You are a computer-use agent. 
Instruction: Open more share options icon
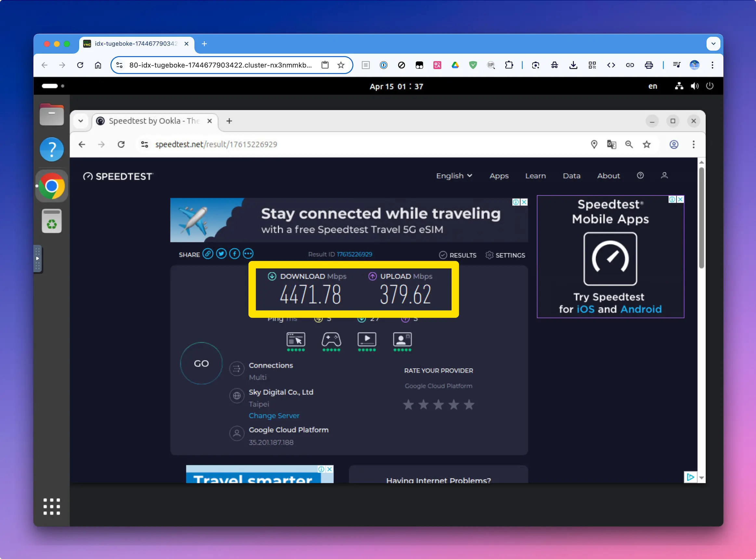coord(248,253)
